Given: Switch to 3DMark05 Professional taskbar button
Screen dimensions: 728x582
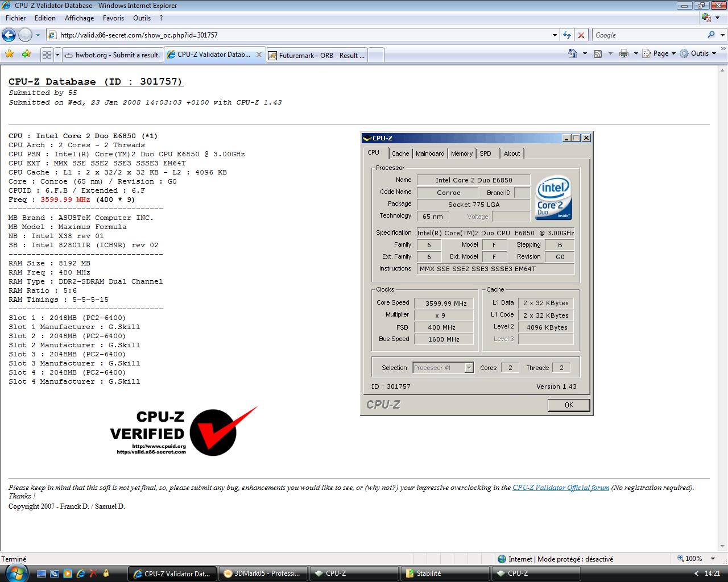Looking at the screenshot, I should tap(263, 573).
